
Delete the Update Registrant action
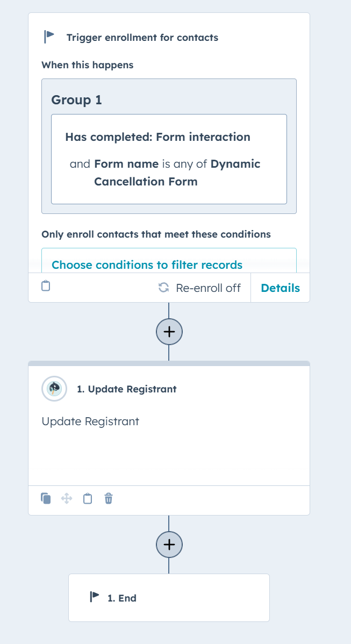click(109, 499)
